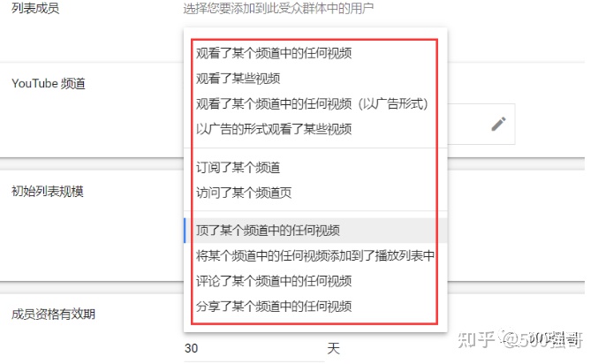Click the 30 days duration input field
The image size is (598, 364).
254,348
